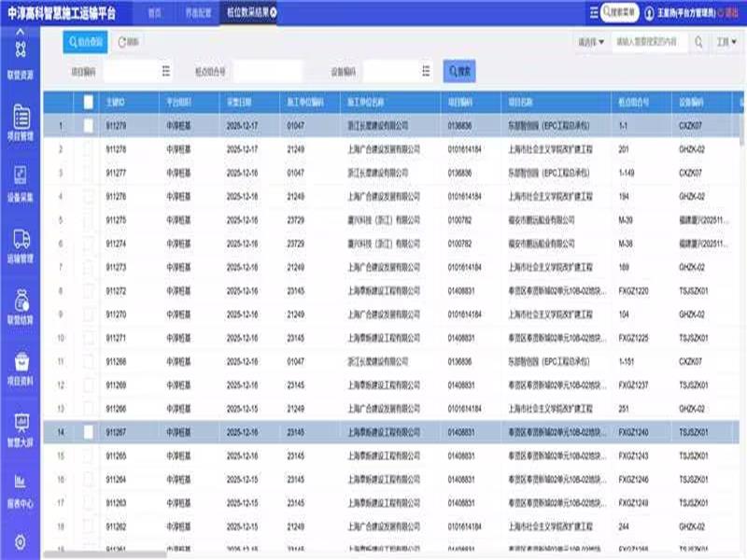
Task: Click the settings gear at sidebar bottom
Action: tap(21, 542)
